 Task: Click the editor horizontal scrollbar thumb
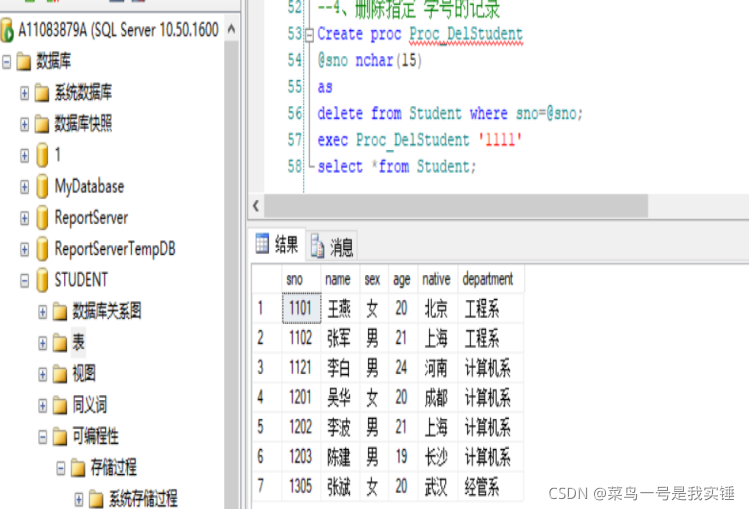pos(456,206)
